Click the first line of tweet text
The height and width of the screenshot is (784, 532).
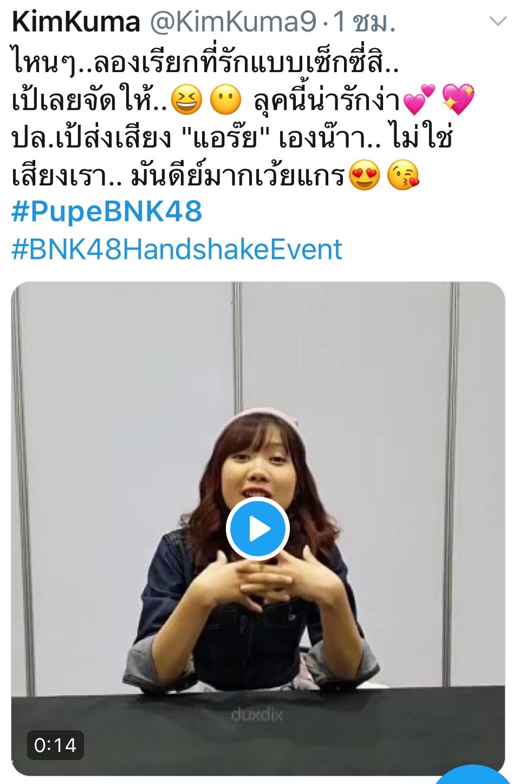(x=205, y=62)
